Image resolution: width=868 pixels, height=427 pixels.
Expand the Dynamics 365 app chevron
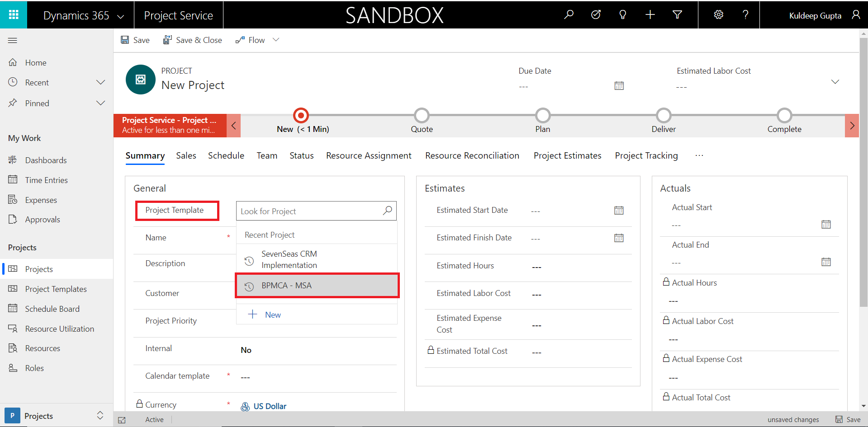pos(120,15)
